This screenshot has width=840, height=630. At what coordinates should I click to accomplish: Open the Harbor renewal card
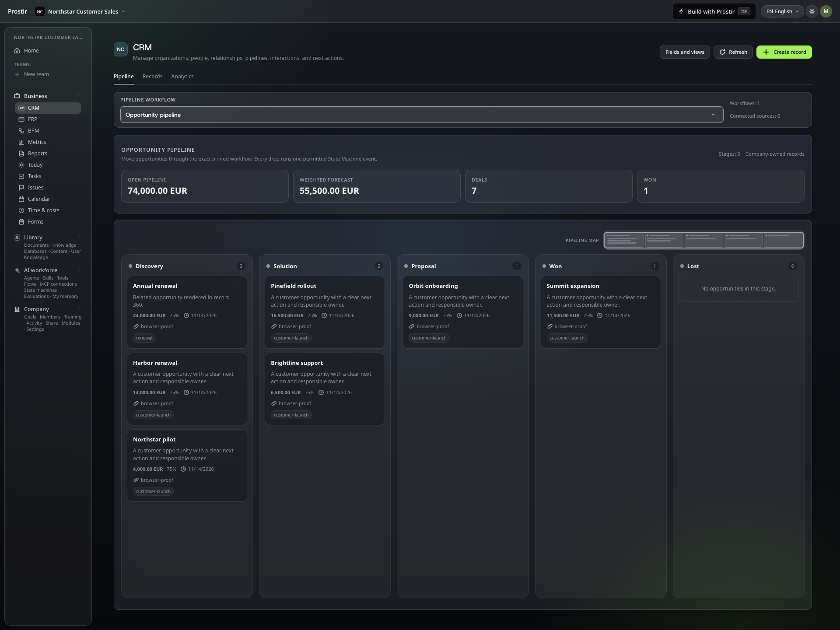(x=187, y=389)
